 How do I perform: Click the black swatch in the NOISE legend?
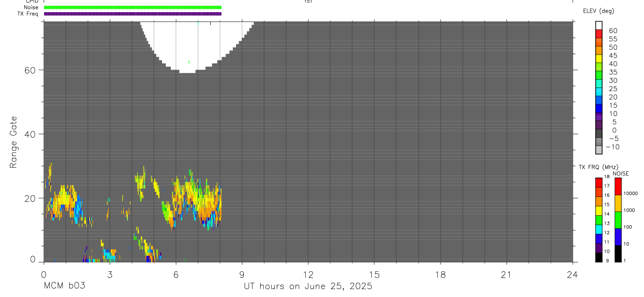click(618, 254)
